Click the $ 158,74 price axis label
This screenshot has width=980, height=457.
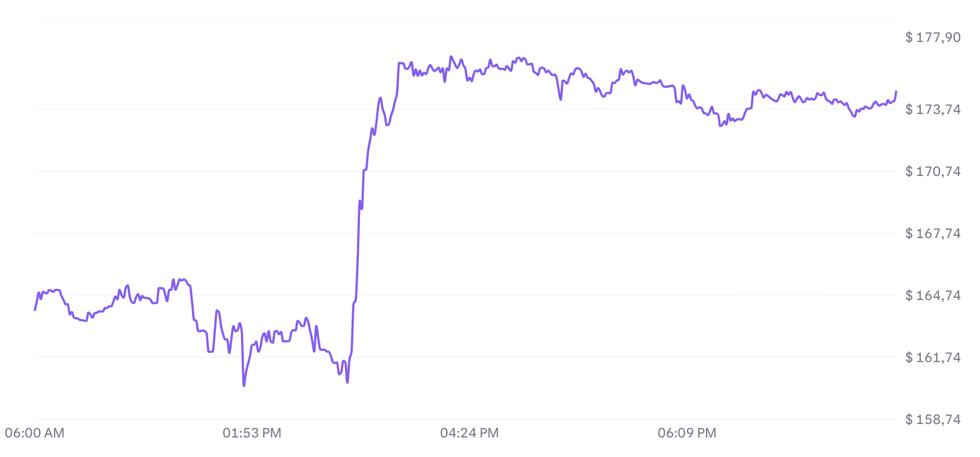click(x=933, y=420)
